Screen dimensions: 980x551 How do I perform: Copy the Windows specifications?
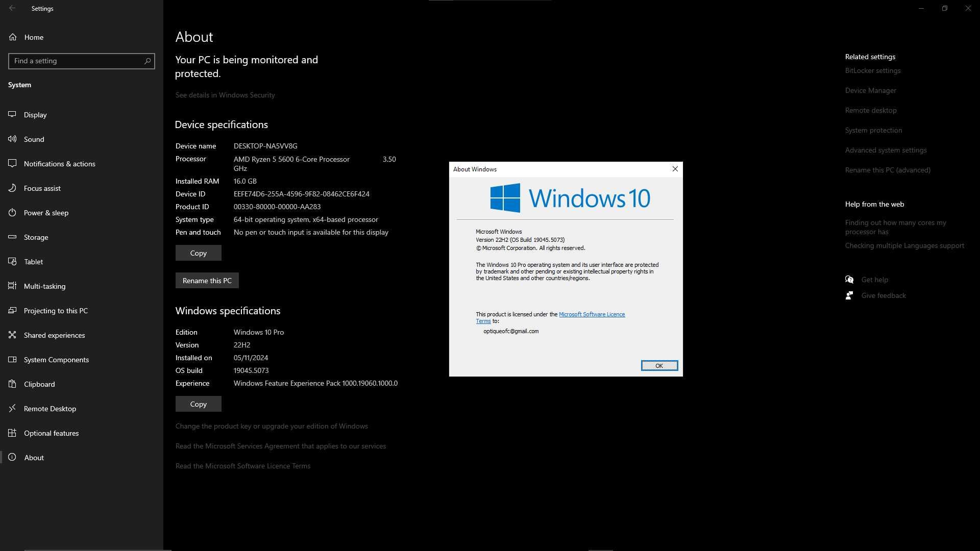click(x=199, y=404)
